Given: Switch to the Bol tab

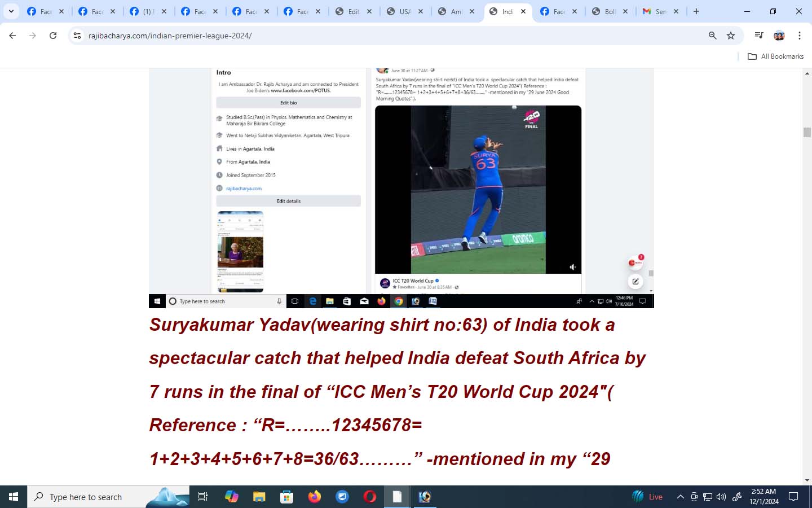Looking at the screenshot, I should (x=610, y=11).
